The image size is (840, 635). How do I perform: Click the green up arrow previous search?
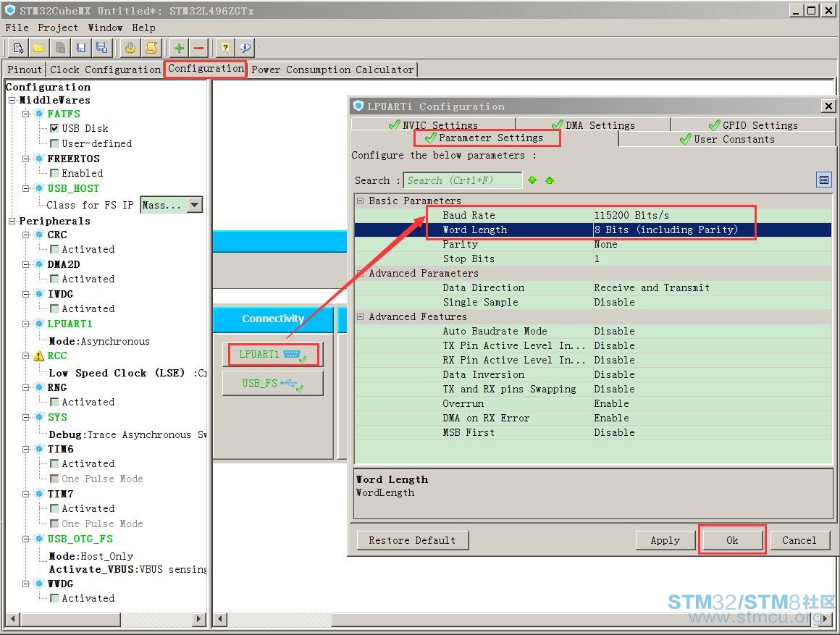550,180
